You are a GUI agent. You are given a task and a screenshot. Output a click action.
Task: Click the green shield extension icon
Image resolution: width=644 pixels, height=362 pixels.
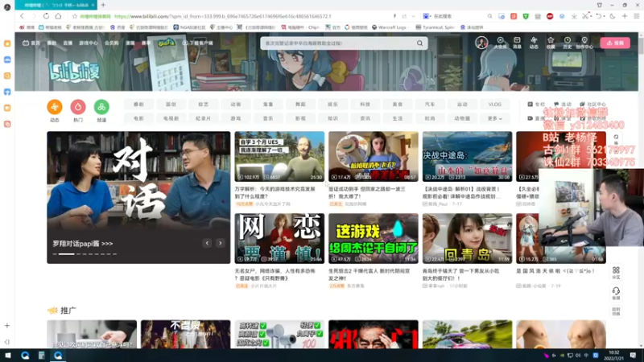tap(526, 16)
